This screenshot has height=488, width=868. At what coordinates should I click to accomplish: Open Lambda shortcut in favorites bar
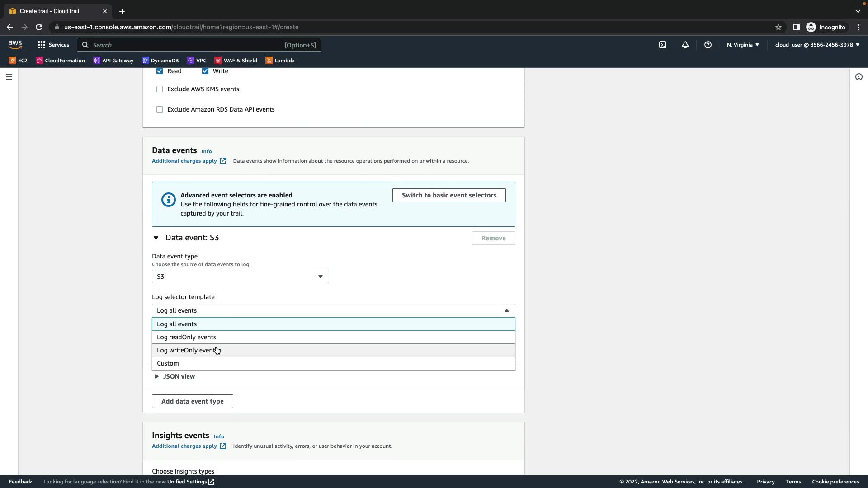coord(280,61)
